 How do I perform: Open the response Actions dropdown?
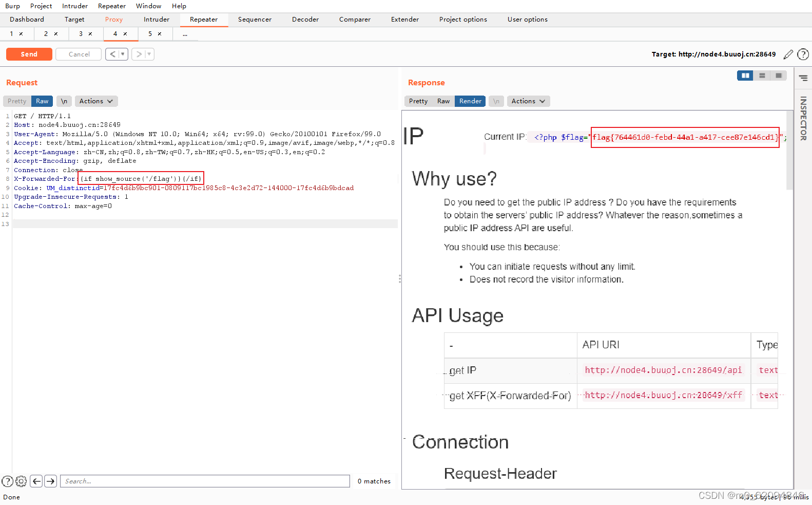(x=528, y=101)
